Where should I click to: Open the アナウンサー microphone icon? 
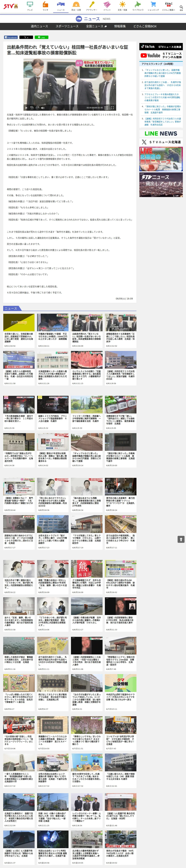[92, 6]
